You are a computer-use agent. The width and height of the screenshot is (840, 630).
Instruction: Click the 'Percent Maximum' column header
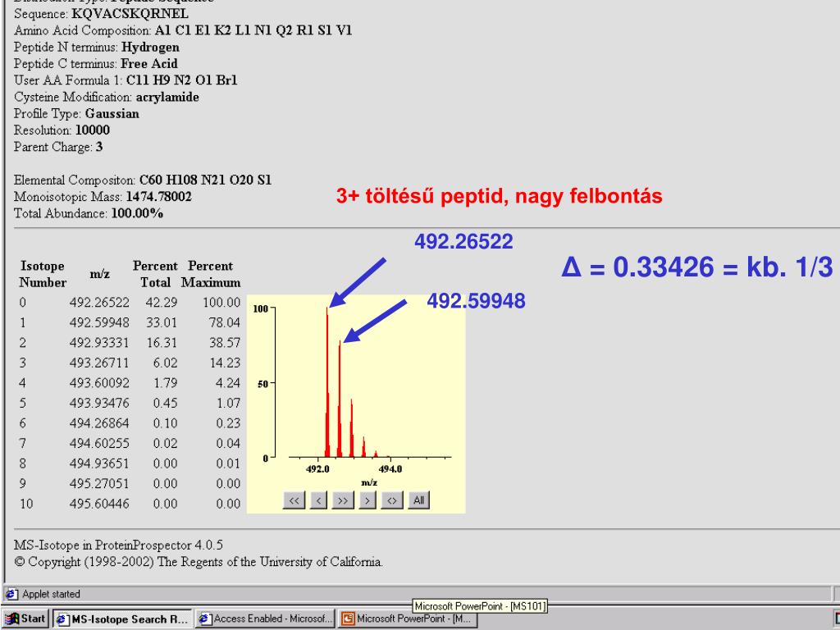(x=211, y=274)
